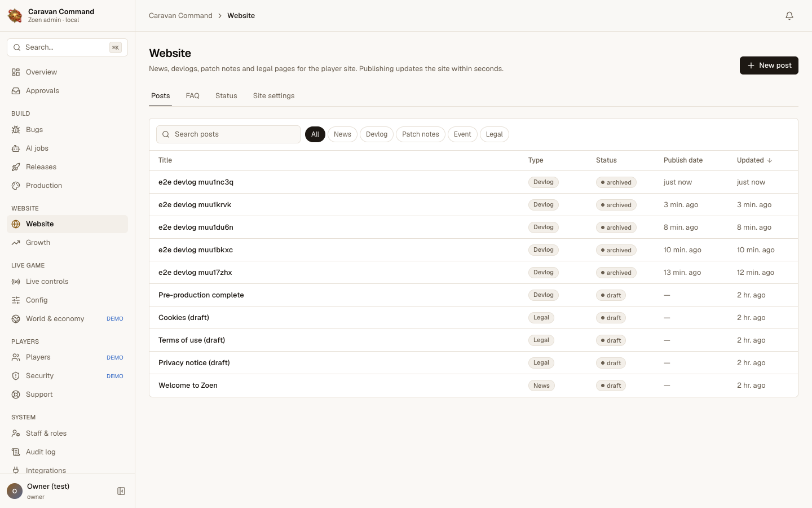Open the Security shield icon
The image size is (812, 508).
[x=16, y=376]
